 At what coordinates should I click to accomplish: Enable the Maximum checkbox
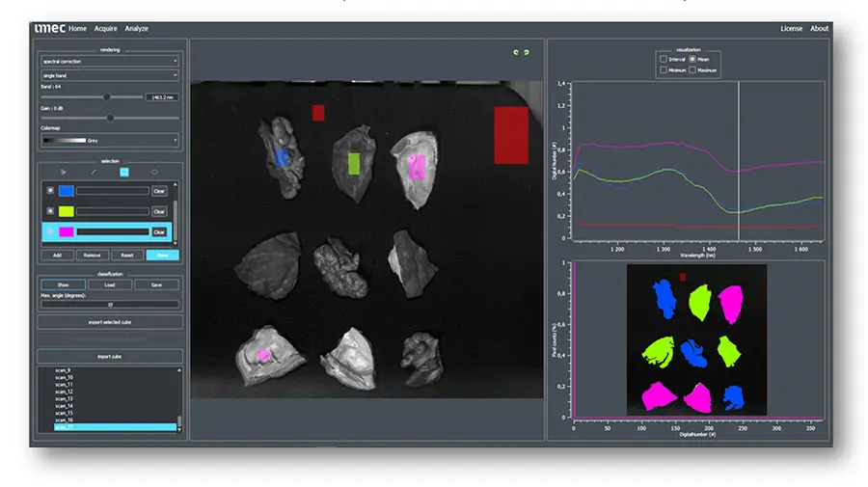click(x=692, y=69)
